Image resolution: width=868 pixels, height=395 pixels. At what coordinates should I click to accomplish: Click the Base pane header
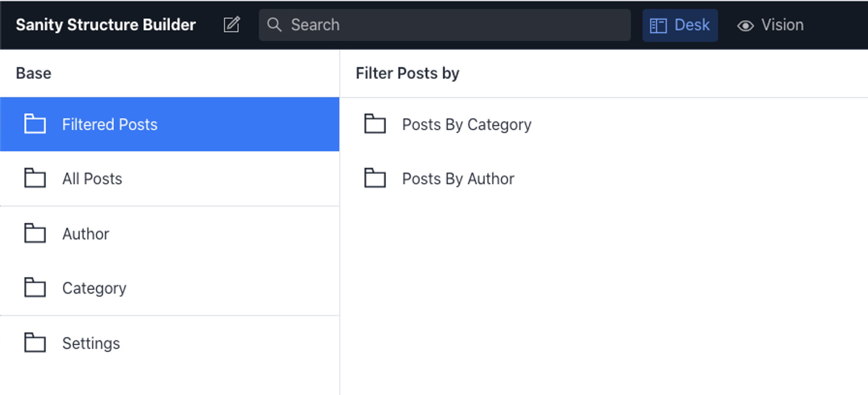[x=33, y=73]
